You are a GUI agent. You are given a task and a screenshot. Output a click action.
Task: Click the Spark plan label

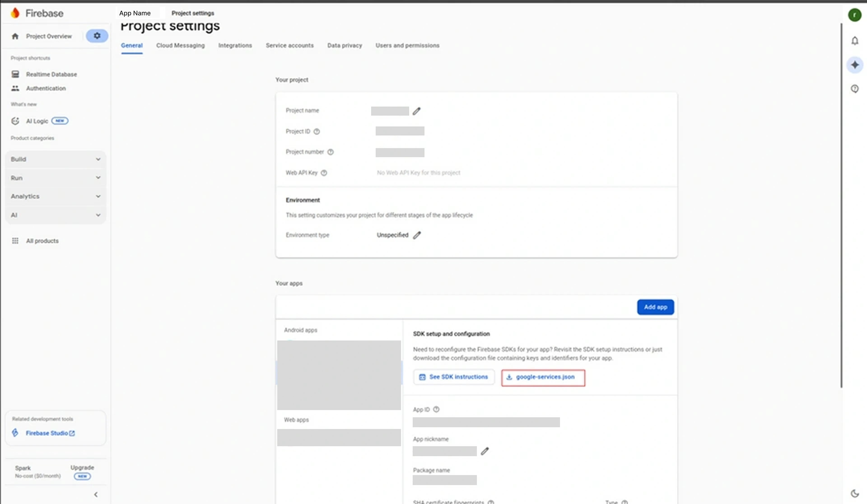click(23, 468)
